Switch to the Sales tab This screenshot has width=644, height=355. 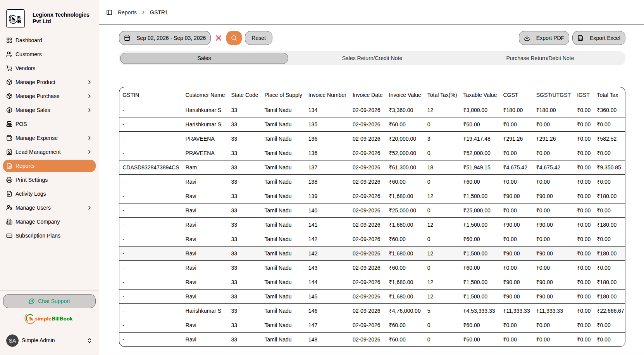204,58
